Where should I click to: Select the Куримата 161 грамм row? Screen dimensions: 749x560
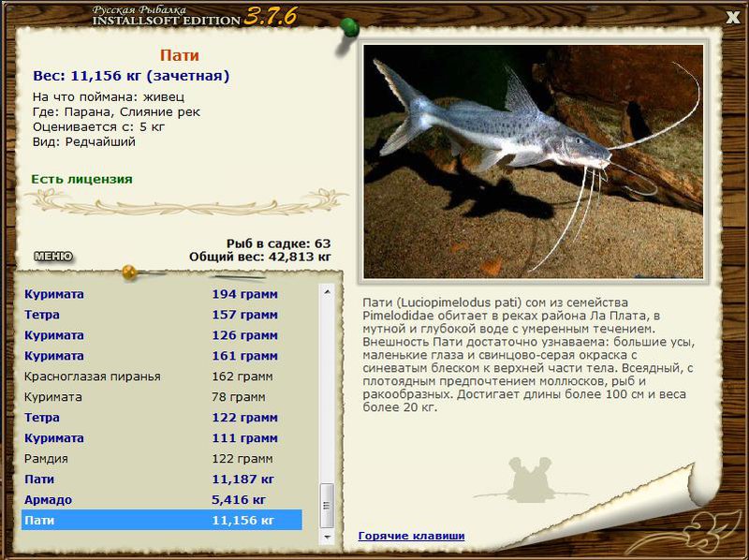tap(161, 356)
